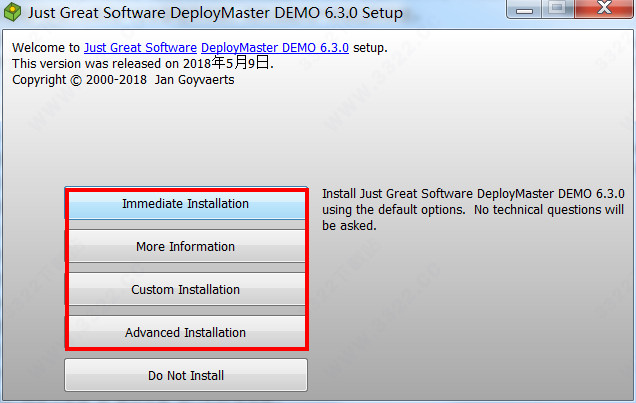Image resolution: width=636 pixels, height=403 pixels.
Task: Open the Just Great Software link
Action: click(x=139, y=48)
